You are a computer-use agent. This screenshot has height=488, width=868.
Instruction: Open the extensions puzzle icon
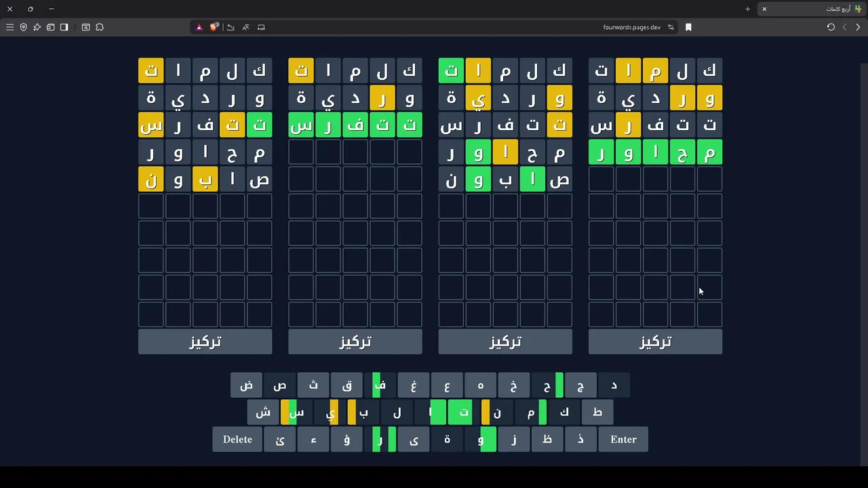[x=100, y=27]
